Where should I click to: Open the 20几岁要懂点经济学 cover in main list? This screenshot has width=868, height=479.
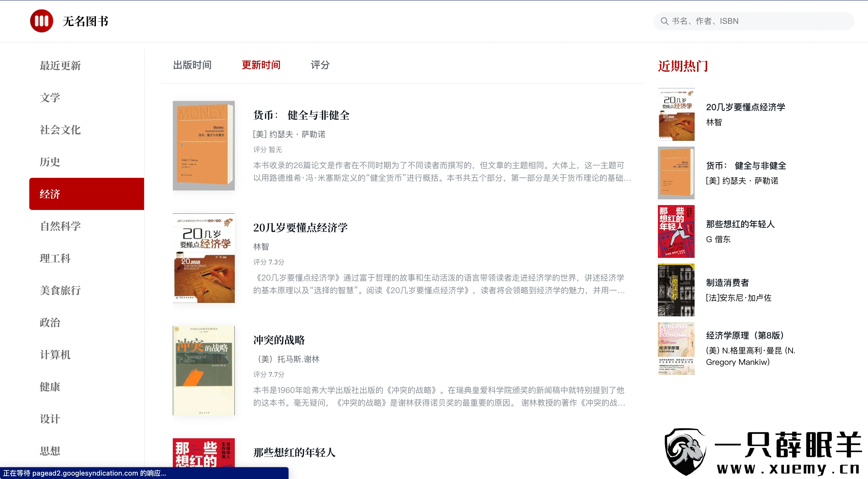click(x=204, y=258)
